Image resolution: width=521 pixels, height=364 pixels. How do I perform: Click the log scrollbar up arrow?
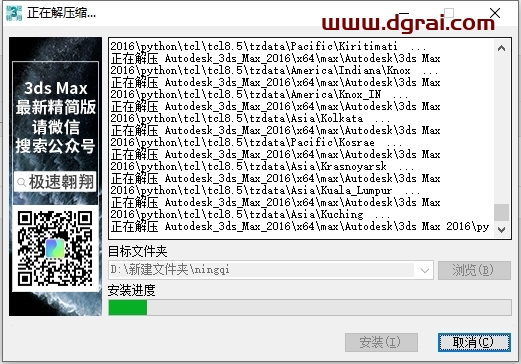501,48
